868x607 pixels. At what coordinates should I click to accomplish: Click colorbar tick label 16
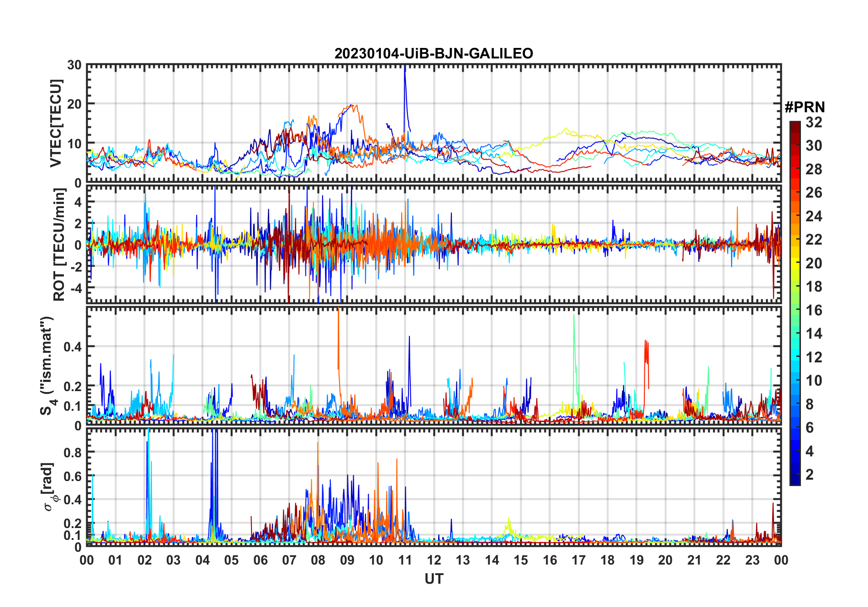click(x=814, y=310)
